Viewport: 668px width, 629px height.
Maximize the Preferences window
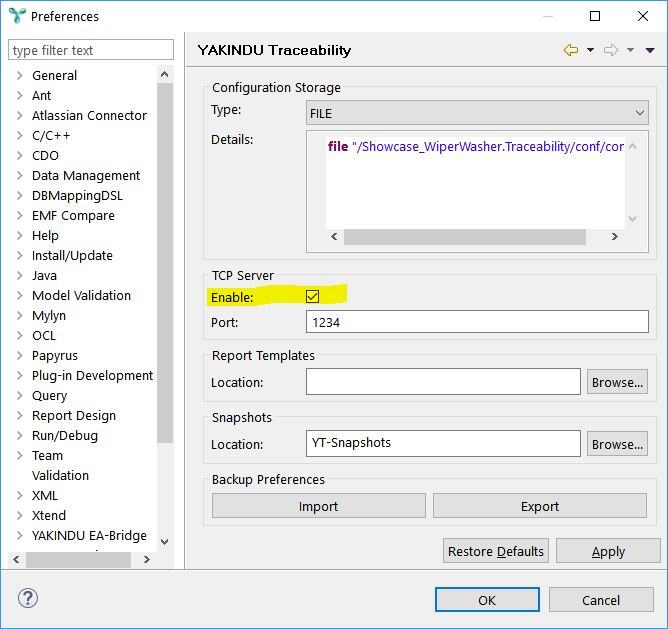point(595,16)
